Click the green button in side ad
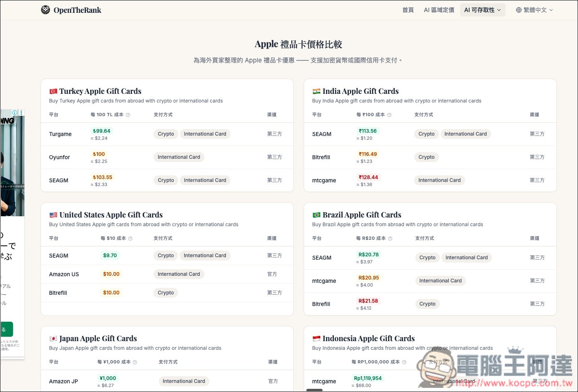The image size is (578, 392). click(x=6, y=329)
